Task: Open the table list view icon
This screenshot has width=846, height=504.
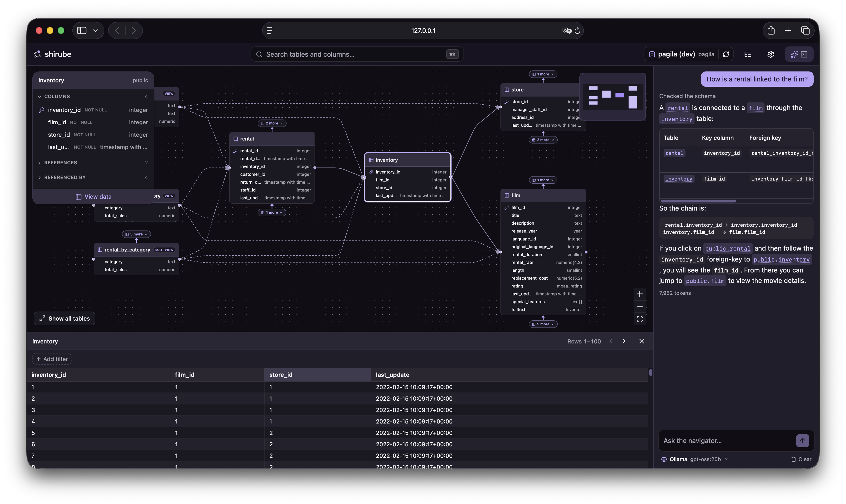Action: tap(747, 54)
